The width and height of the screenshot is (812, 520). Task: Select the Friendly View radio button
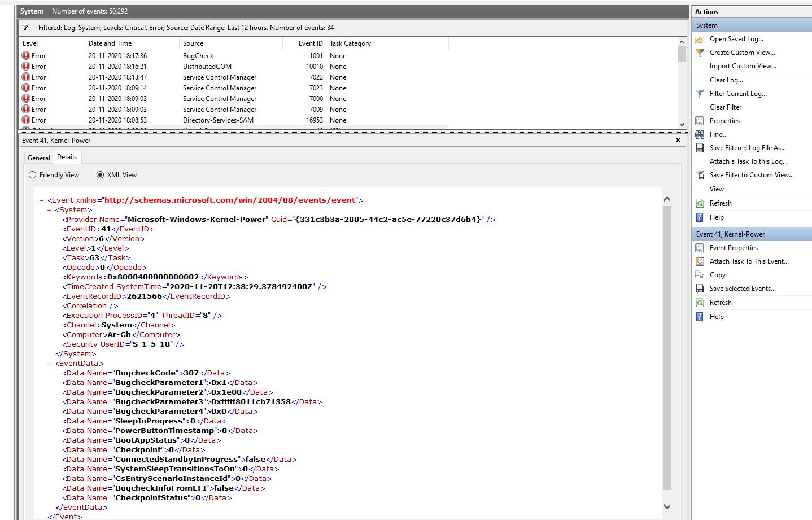33,175
